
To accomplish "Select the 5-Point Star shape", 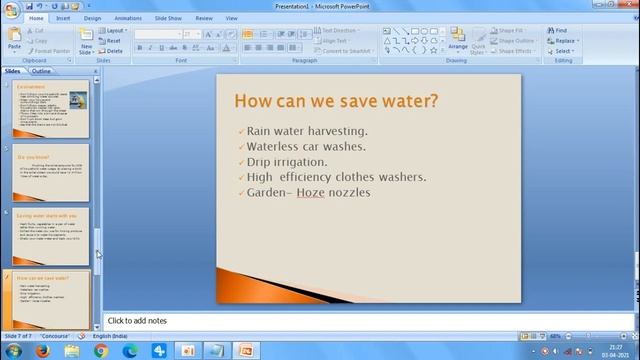I will click(x=433, y=51).
